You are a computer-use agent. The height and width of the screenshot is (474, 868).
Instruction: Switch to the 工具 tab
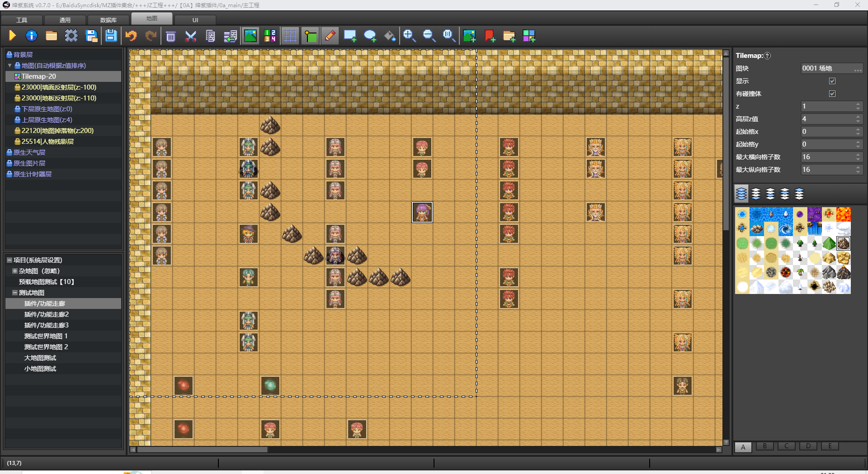coord(22,20)
